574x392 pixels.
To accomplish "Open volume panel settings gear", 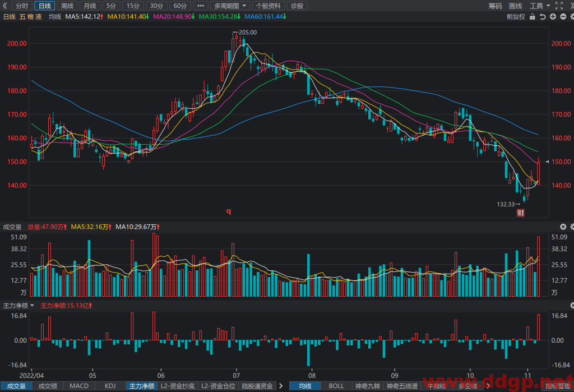I will coord(572,227).
